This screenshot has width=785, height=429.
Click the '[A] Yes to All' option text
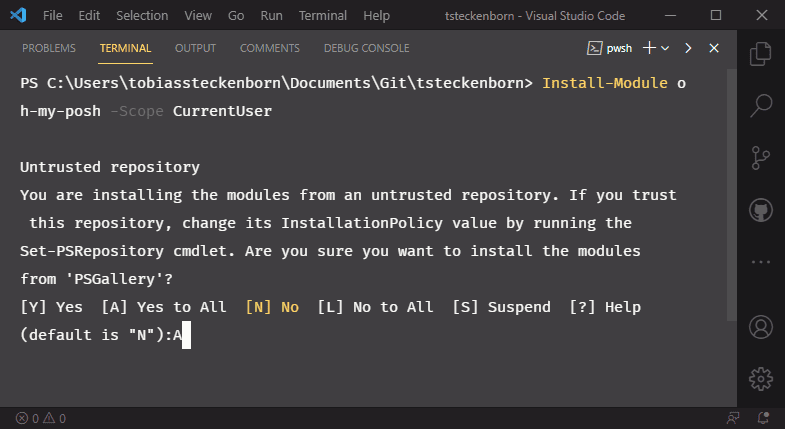click(x=164, y=307)
